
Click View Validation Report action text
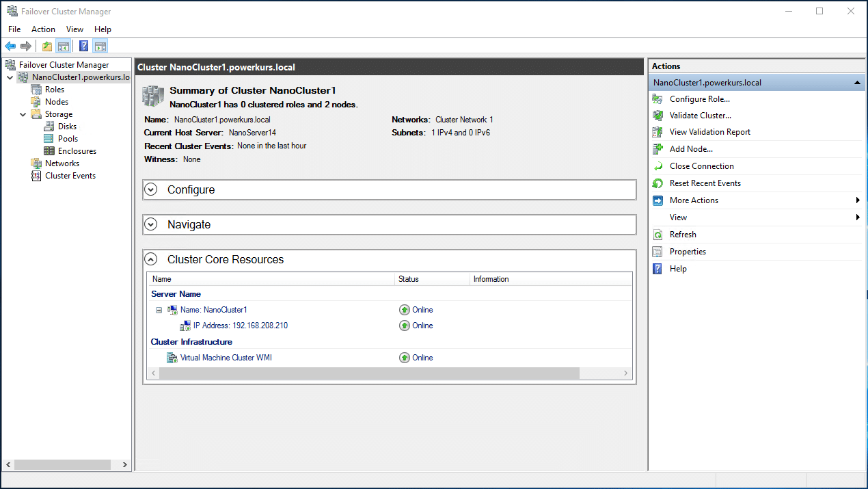(710, 132)
